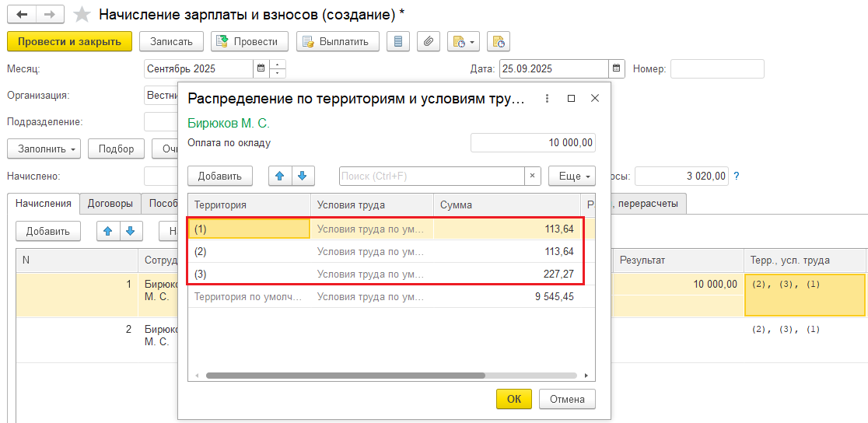Click Провести и закрыть button
This screenshot has height=423, width=868.
pos(69,41)
